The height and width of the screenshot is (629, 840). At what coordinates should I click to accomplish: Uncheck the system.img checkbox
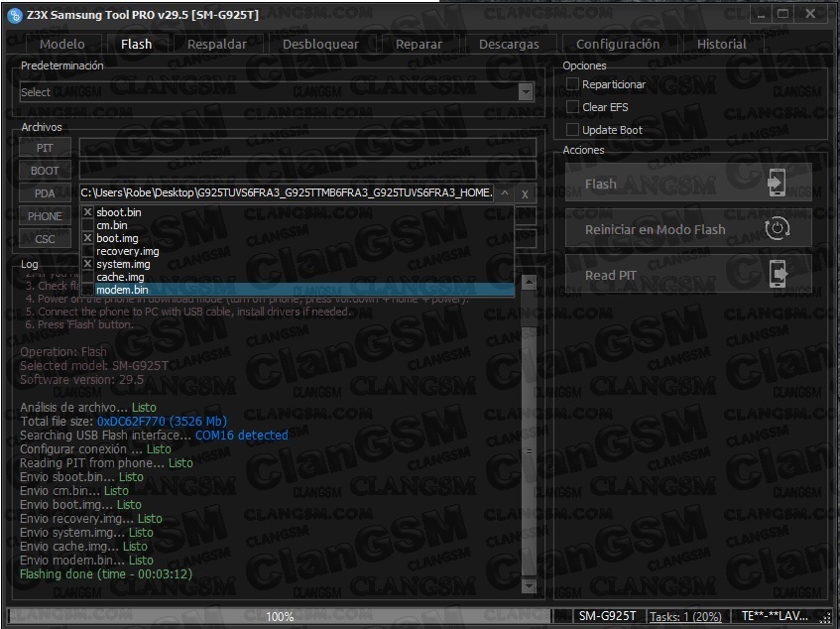pos(88,264)
